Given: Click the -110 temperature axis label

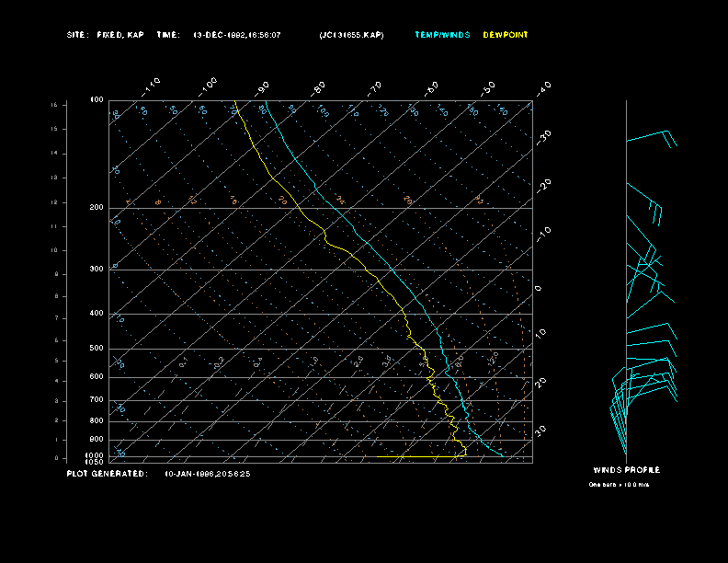Looking at the screenshot, I should pos(153,85).
